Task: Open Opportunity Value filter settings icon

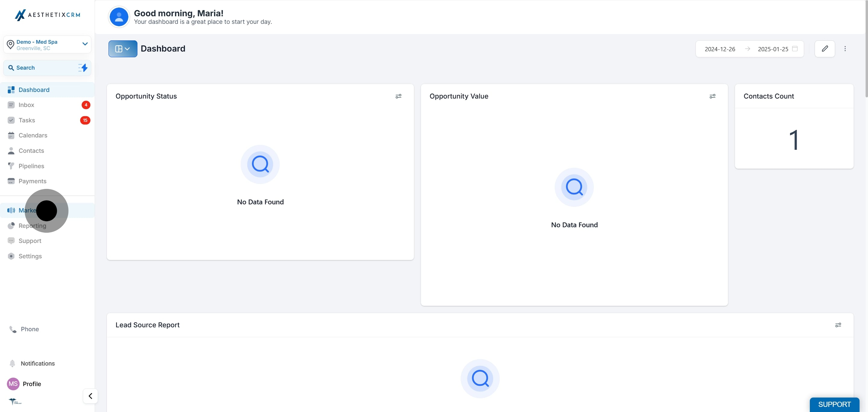Action: 712,96
